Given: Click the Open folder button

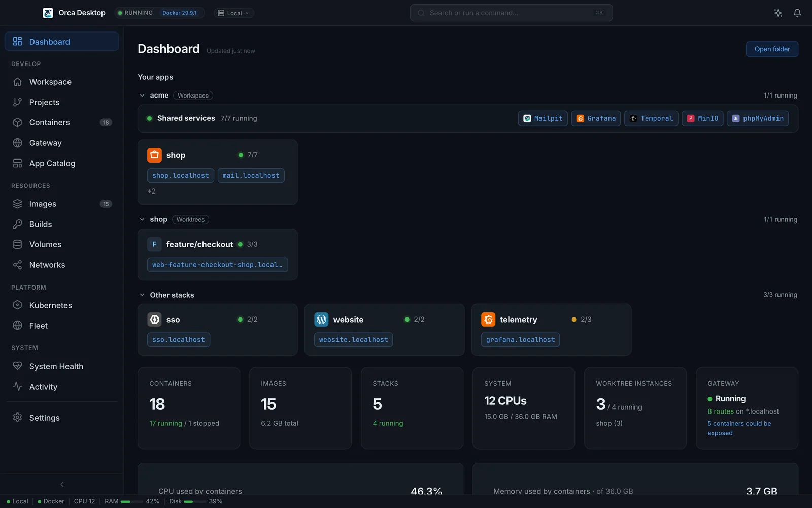Looking at the screenshot, I should tap(772, 49).
